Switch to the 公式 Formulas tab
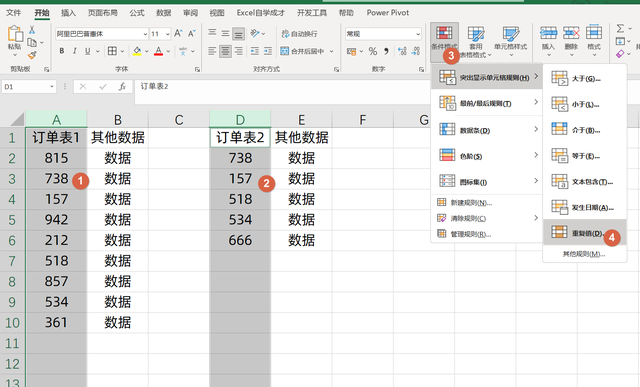Image resolution: width=640 pixels, height=387 pixels. point(137,13)
